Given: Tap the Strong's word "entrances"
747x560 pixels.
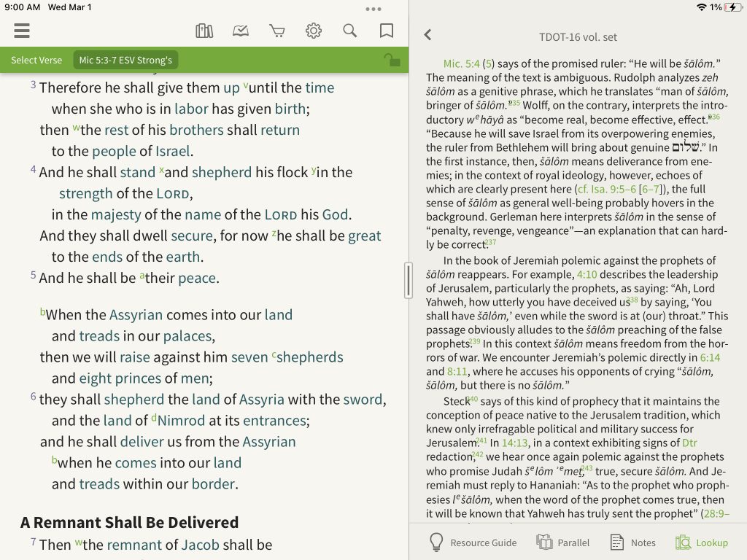Looking at the screenshot, I should (x=275, y=421).
